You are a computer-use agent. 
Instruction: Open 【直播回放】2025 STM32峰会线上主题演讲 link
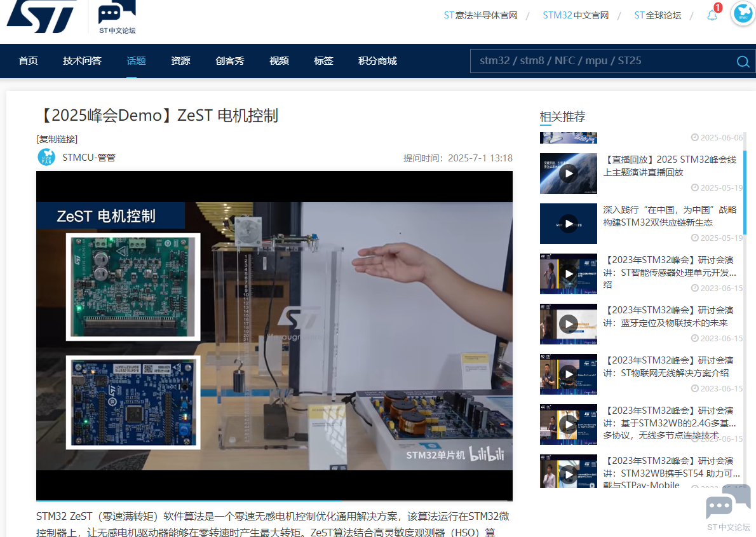670,166
